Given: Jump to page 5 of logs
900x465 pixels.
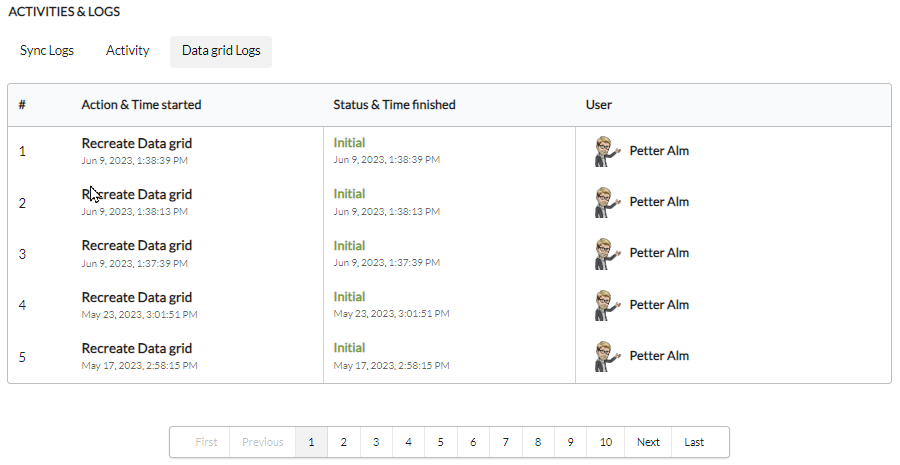Looking at the screenshot, I should click(440, 442).
